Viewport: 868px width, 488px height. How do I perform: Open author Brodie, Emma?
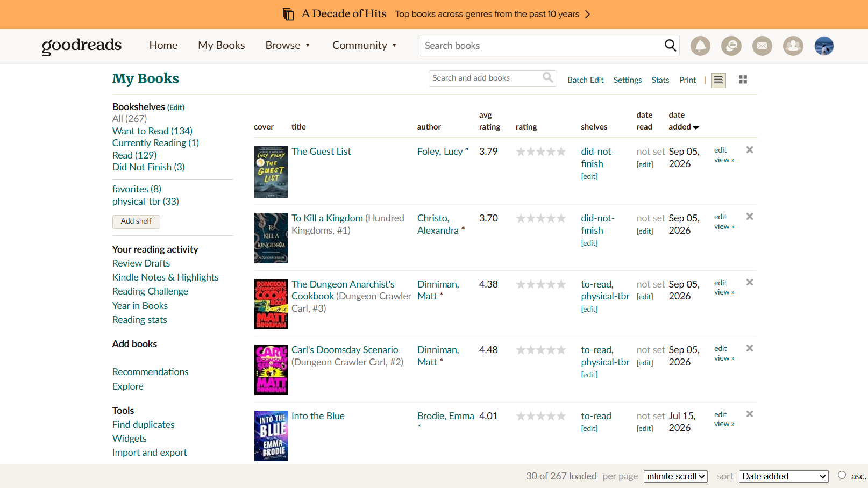[x=446, y=416]
